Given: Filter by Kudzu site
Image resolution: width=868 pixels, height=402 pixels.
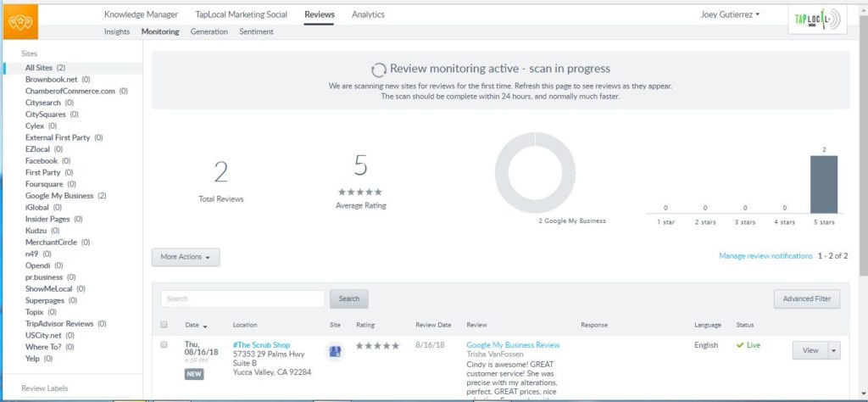Looking at the screenshot, I should tap(42, 231).
